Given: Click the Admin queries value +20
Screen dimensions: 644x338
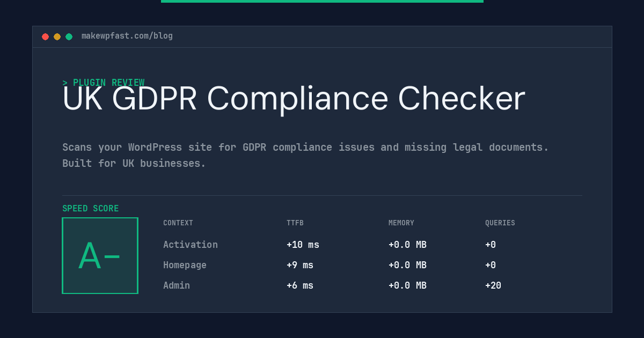Looking at the screenshot, I should (493, 285).
